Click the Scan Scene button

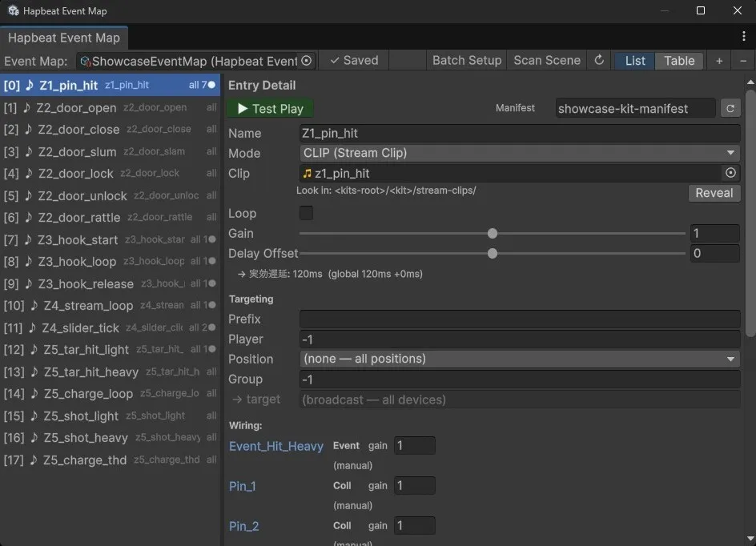(547, 60)
